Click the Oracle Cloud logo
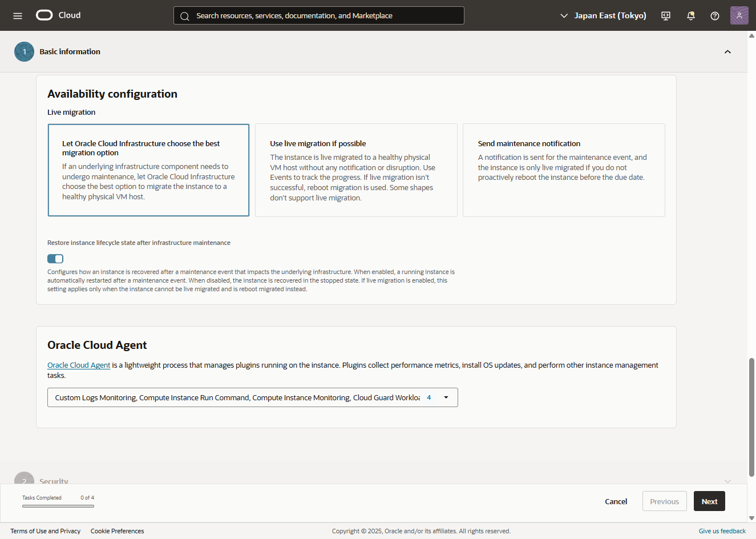Image resolution: width=756 pixels, height=539 pixels. 45,15
